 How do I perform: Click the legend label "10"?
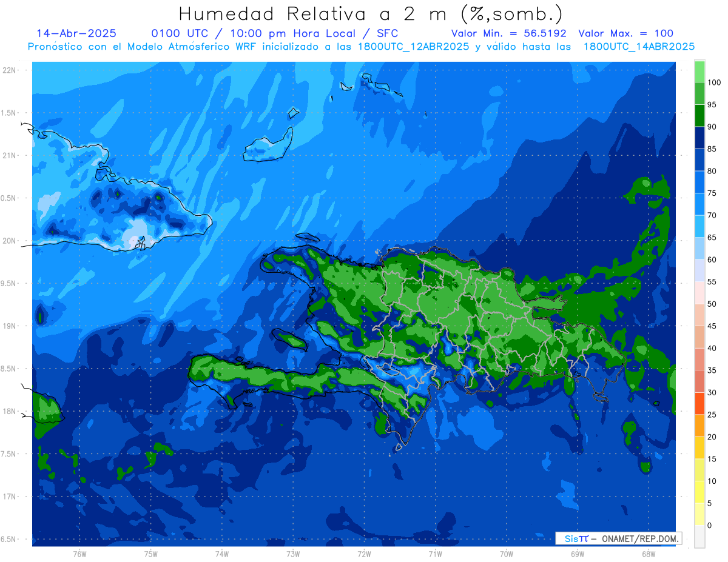[712, 481]
